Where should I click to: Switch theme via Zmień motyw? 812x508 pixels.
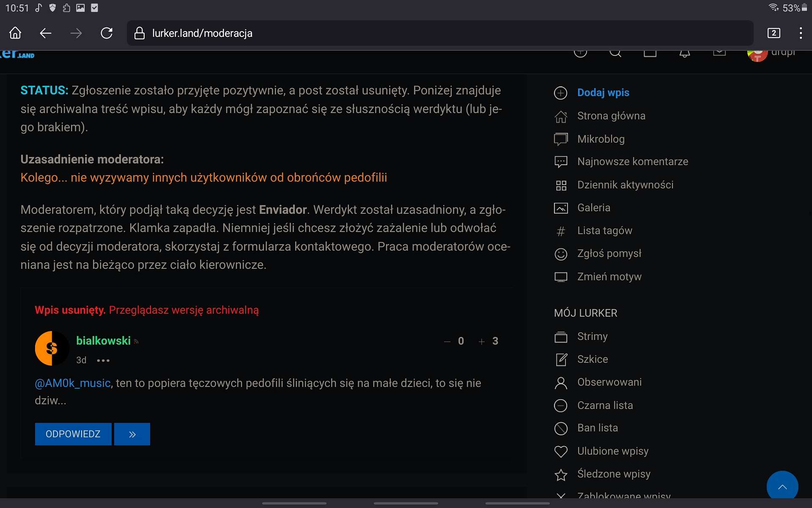[609, 277]
